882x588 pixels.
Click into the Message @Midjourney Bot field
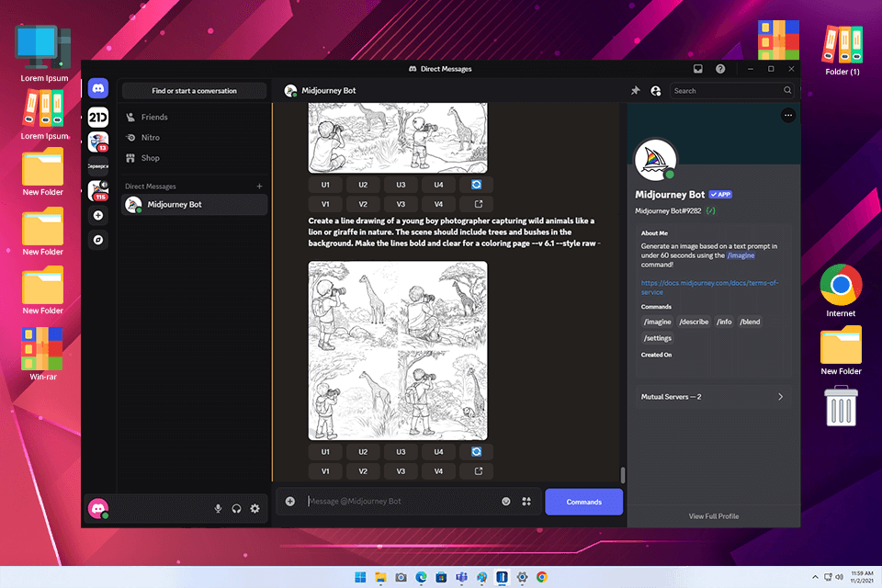pos(401,502)
